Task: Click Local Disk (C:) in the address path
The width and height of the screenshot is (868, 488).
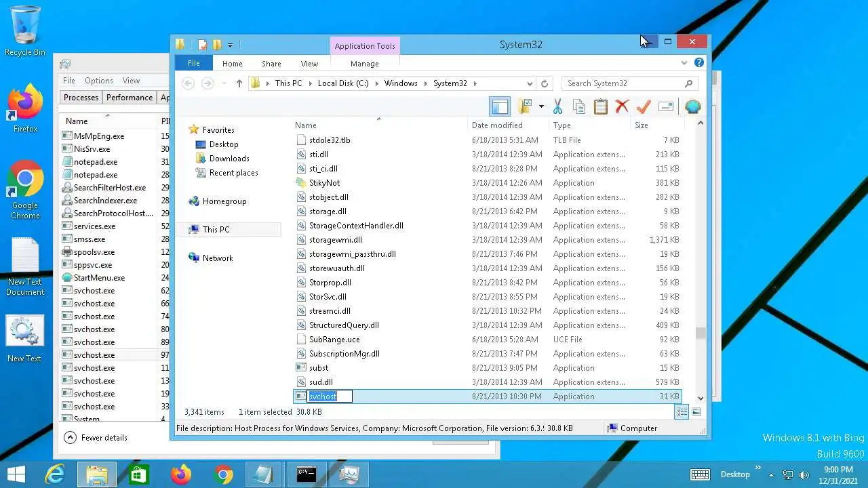Action: (x=343, y=83)
